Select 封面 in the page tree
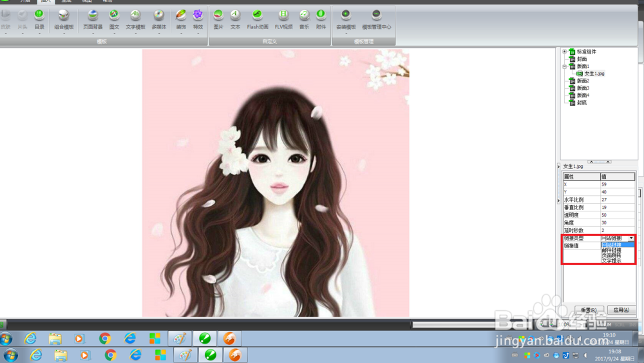The height and width of the screenshot is (363, 644). click(x=582, y=59)
